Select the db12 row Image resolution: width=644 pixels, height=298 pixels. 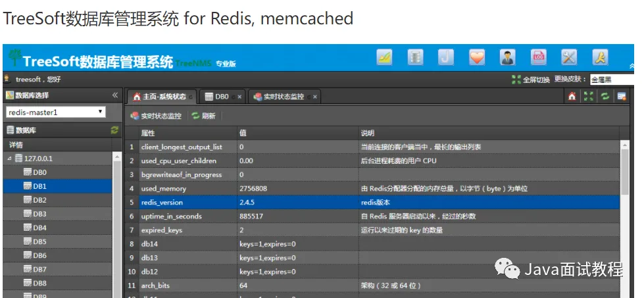[x=372, y=272]
